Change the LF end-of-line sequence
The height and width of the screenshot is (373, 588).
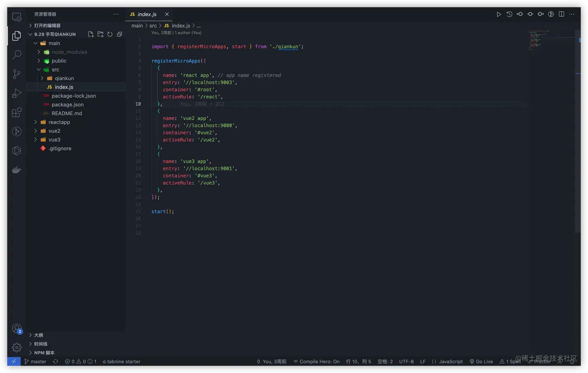pos(423,361)
